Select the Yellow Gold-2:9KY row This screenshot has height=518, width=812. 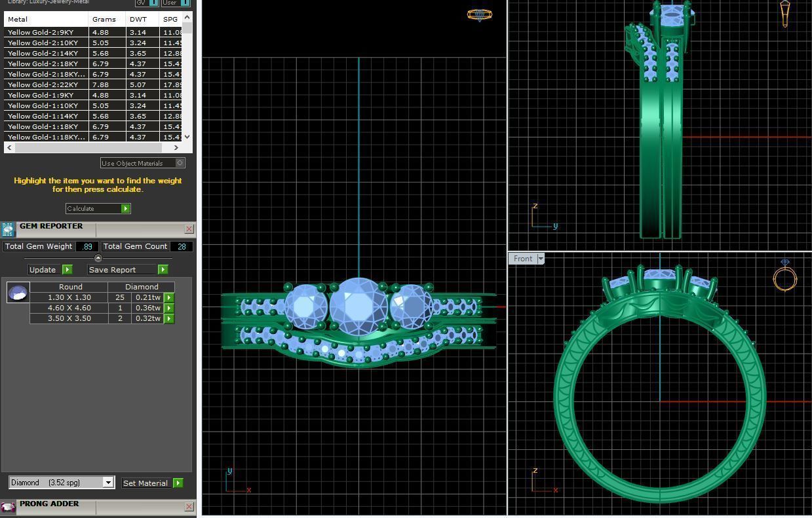click(x=93, y=32)
